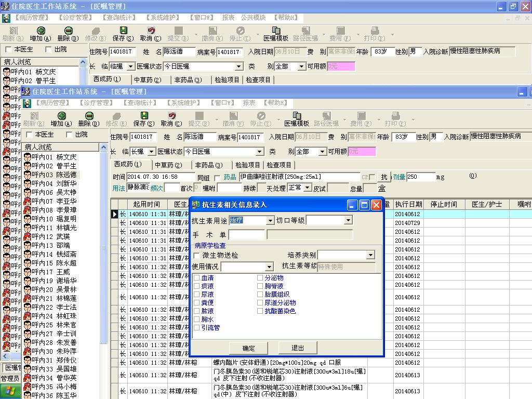Click the 打印 print icon in front window
Image resolution: width=532 pixels, height=399 pixels.
click(395, 116)
